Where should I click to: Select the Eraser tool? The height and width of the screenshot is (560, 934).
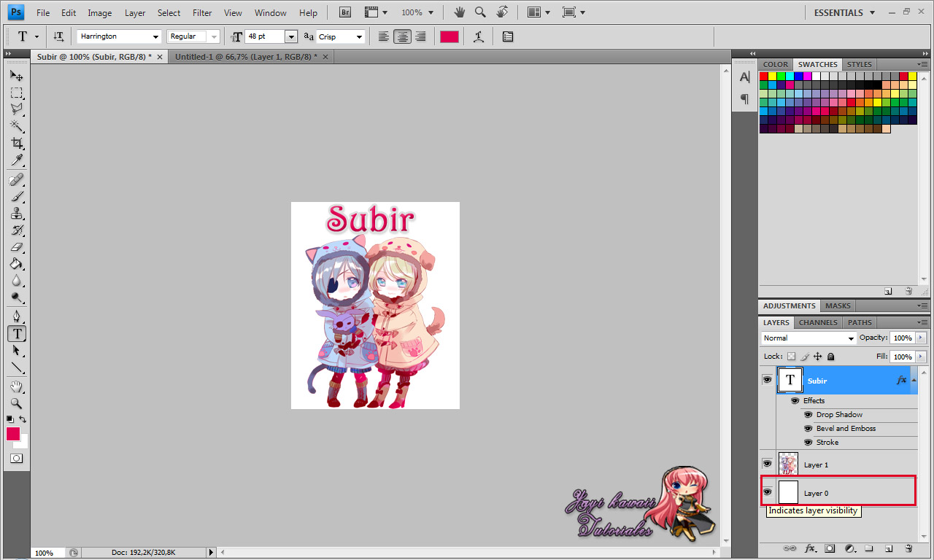(x=16, y=247)
